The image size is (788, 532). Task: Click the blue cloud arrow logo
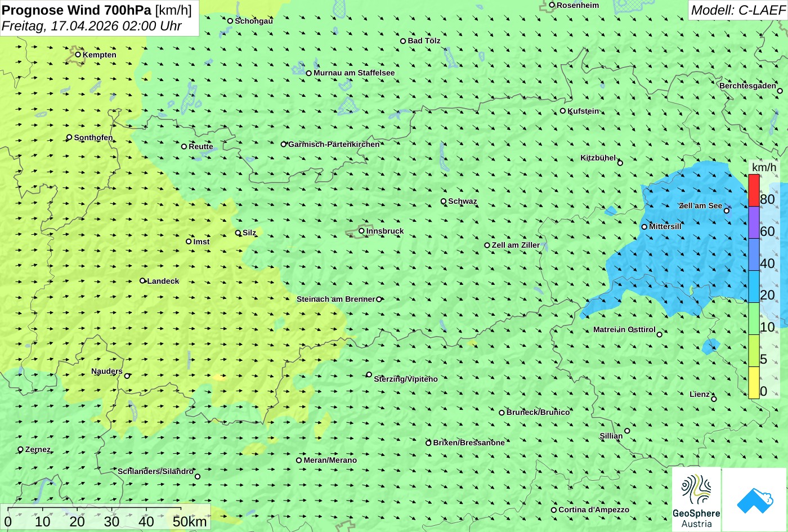pos(754,499)
